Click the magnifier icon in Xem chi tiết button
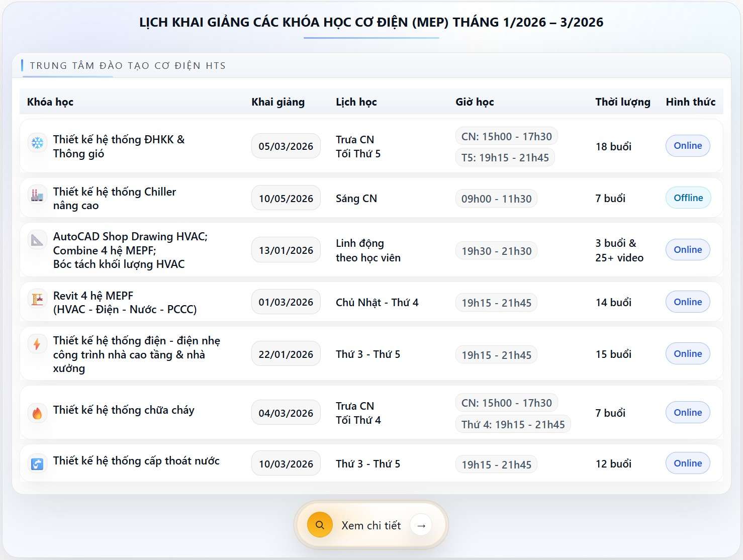The width and height of the screenshot is (743, 560). coord(319,524)
